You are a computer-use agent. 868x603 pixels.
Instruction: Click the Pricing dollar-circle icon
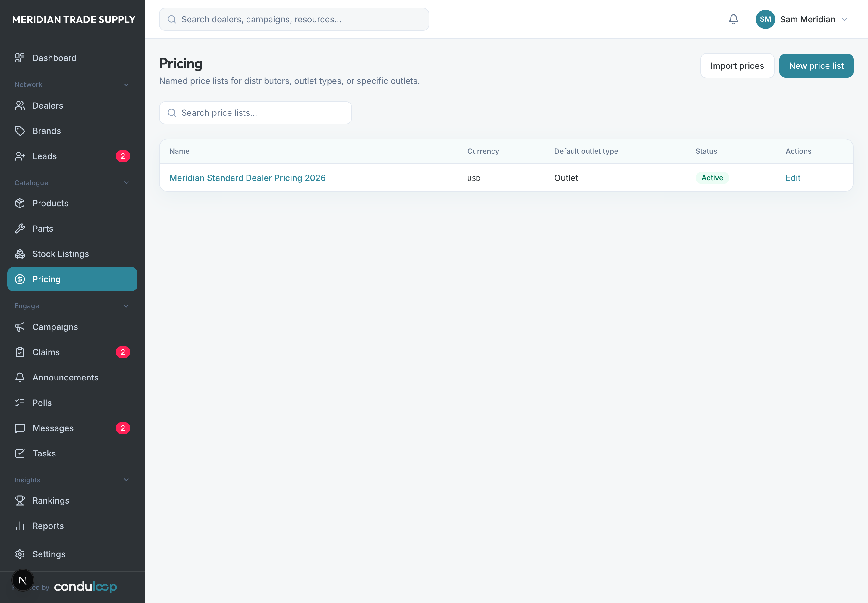pyautogui.click(x=20, y=279)
